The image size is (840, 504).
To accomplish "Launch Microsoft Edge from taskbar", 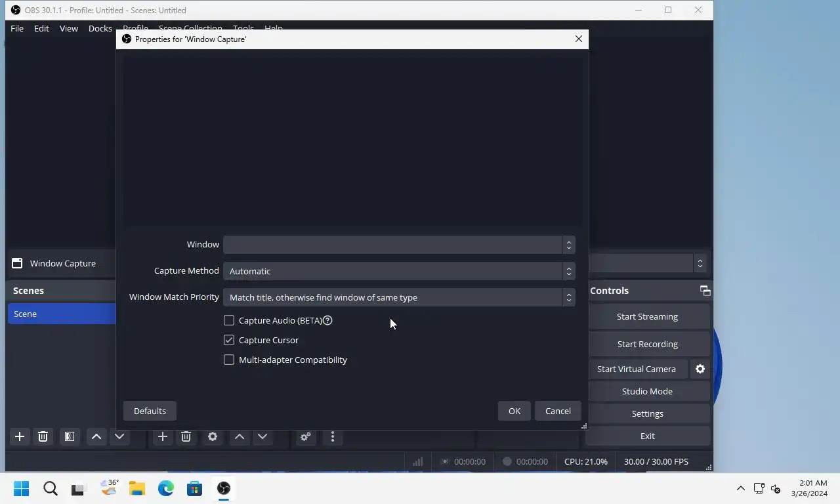I will coord(165,488).
